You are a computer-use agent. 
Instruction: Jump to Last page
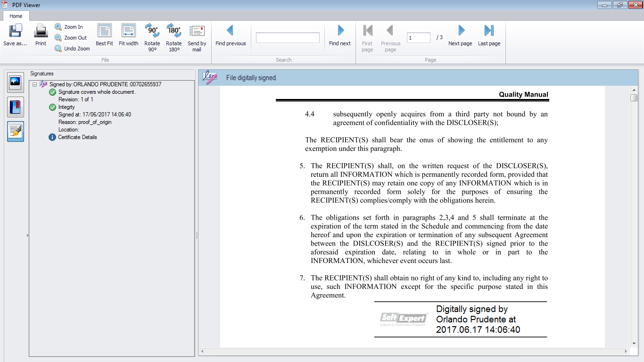(489, 35)
